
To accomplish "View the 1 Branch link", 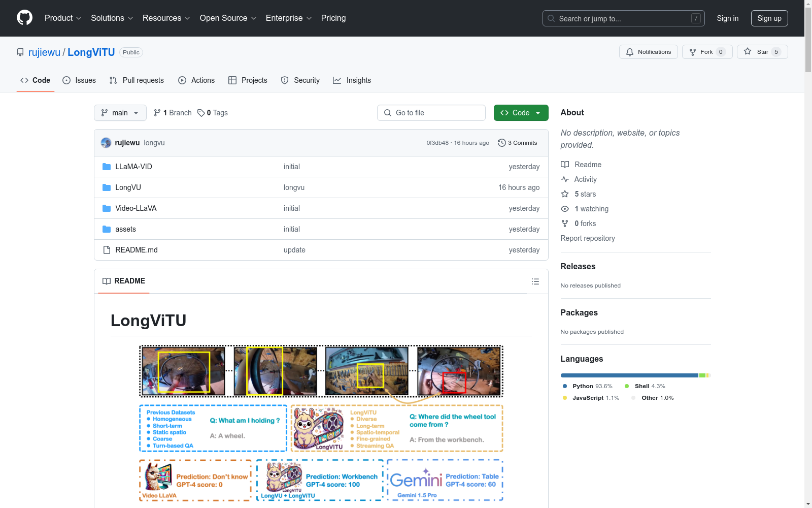I will [173, 113].
